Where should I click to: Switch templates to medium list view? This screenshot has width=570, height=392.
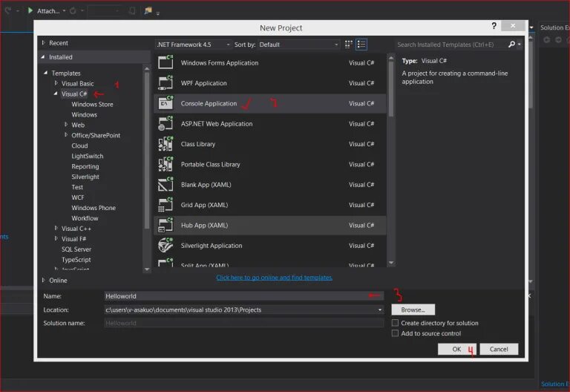(x=361, y=45)
